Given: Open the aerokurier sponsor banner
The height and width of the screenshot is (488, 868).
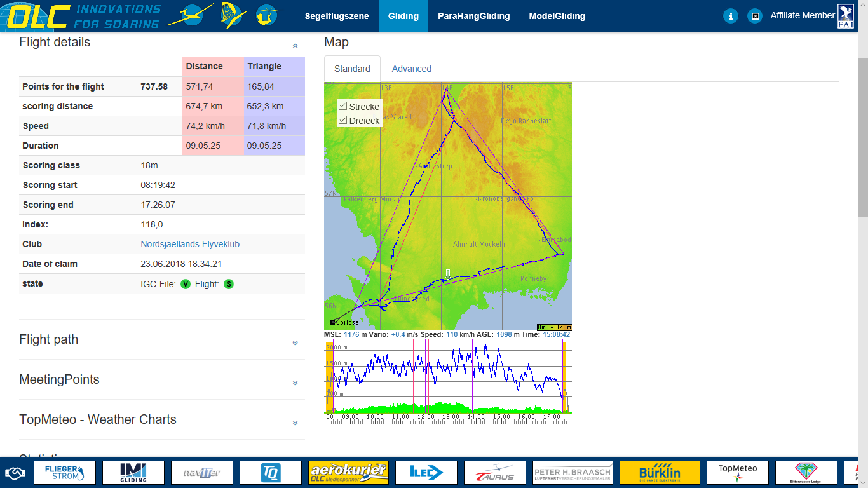Looking at the screenshot, I should point(348,473).
